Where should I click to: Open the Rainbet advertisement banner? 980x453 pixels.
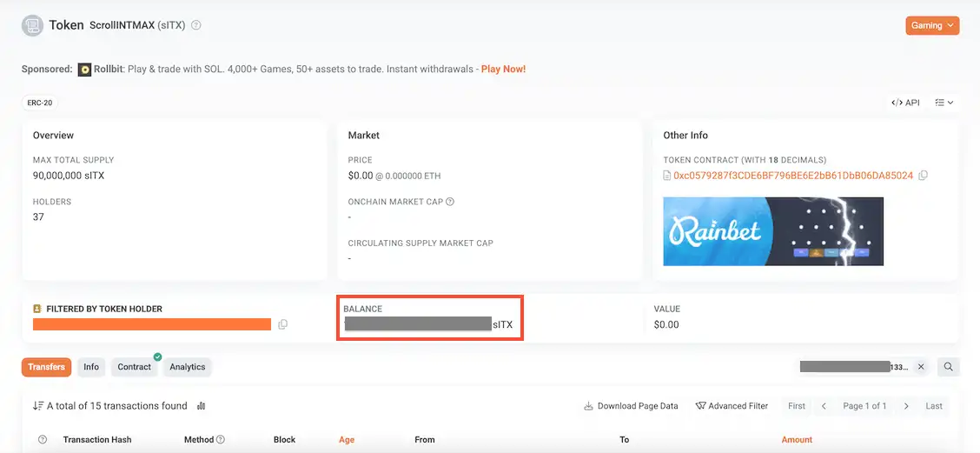pos(773,231)
